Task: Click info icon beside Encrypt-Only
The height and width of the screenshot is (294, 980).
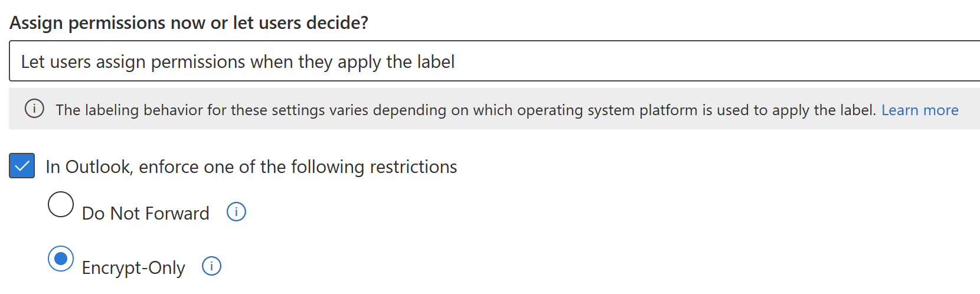Action: (x=211, y=266)
